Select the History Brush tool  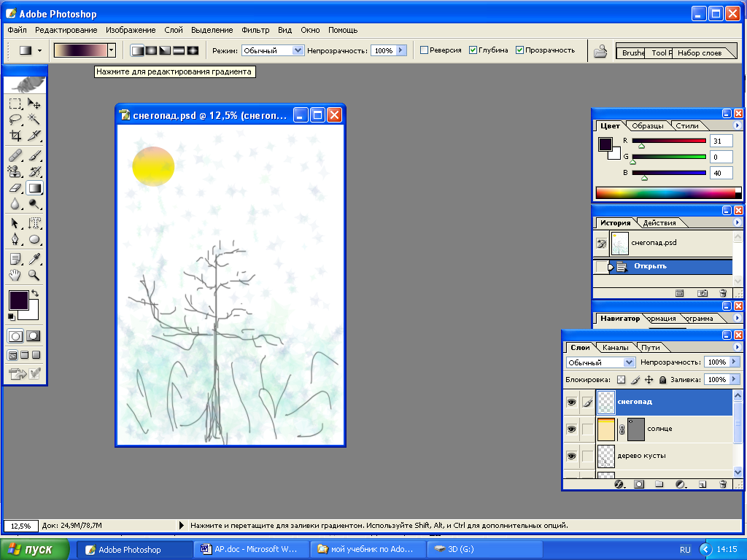coord(34,171)
